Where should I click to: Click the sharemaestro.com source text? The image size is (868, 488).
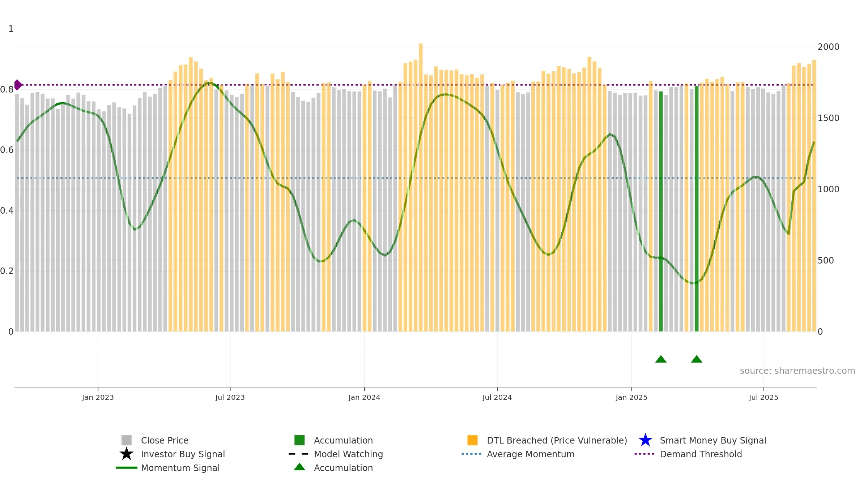pos(797,371)
